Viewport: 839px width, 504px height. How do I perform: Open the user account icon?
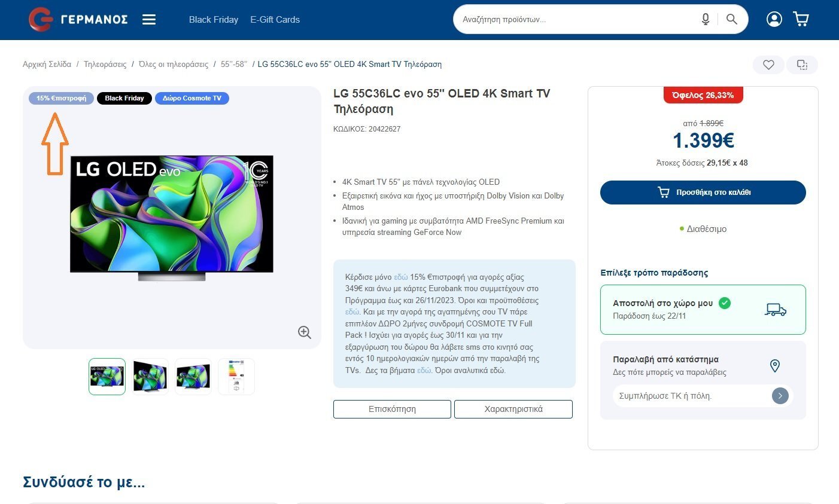[x=774, y=19]
